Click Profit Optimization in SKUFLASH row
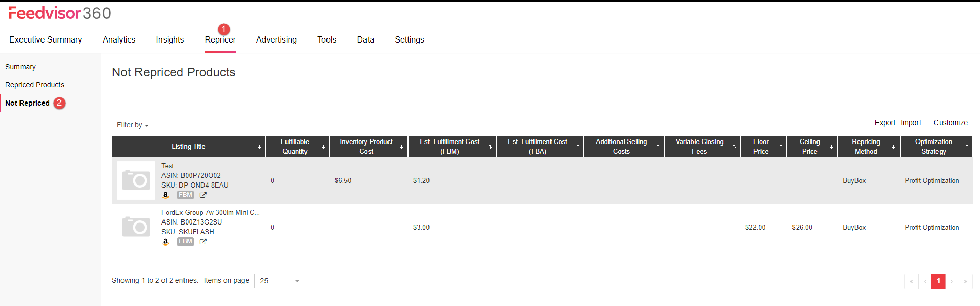This screenshot has width=980, height=306. pos(932,227)
